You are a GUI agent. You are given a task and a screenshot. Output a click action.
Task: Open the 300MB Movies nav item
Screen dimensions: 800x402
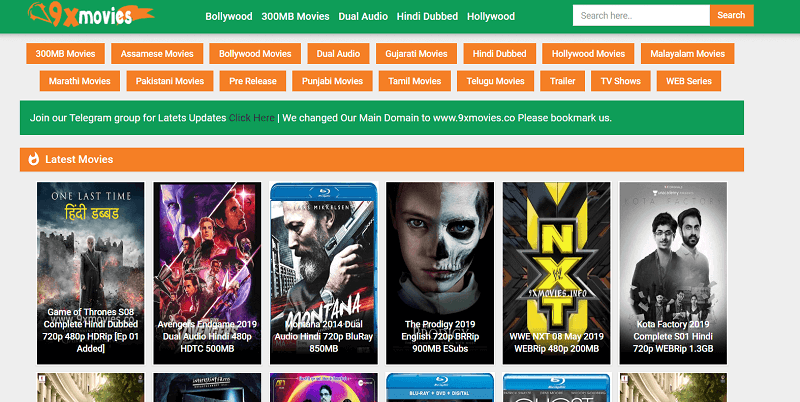click(x=295, y=16)
